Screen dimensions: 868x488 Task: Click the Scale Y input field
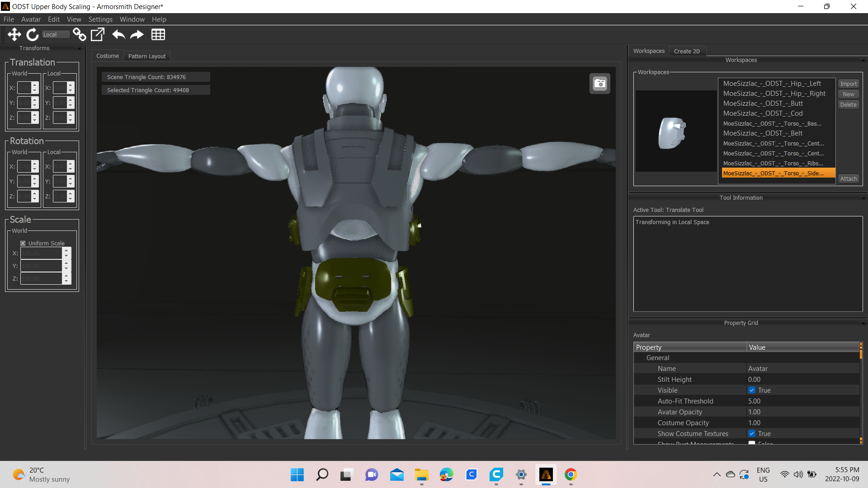(41, 266)
